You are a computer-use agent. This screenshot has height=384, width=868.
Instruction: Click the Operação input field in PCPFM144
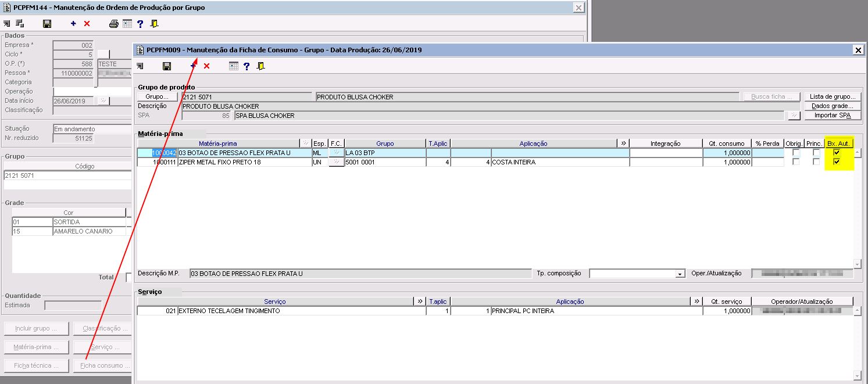[x=92, y=91]
